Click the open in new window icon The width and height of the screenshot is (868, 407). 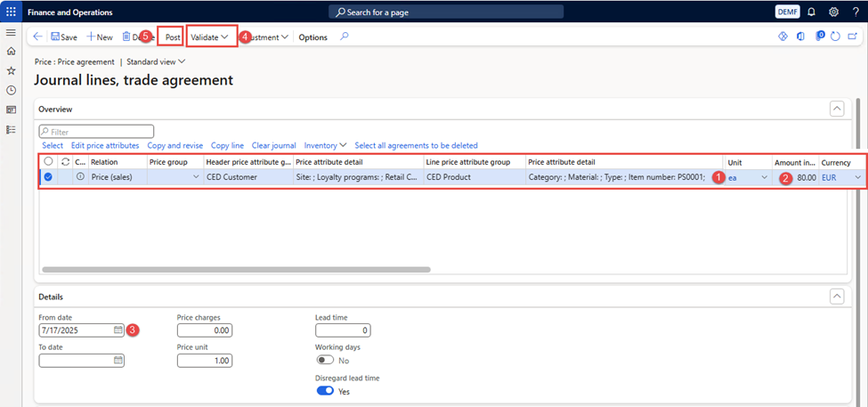tap(853, 37)
